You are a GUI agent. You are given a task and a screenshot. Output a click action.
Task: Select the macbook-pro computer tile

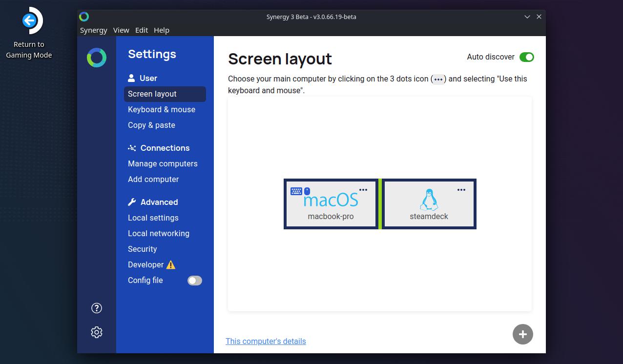[331, 204]
